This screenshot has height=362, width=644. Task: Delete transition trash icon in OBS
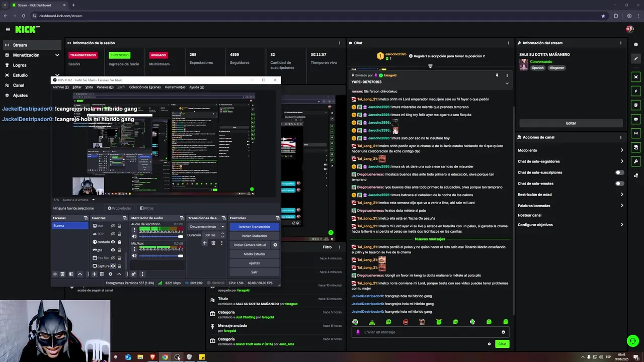213,243
